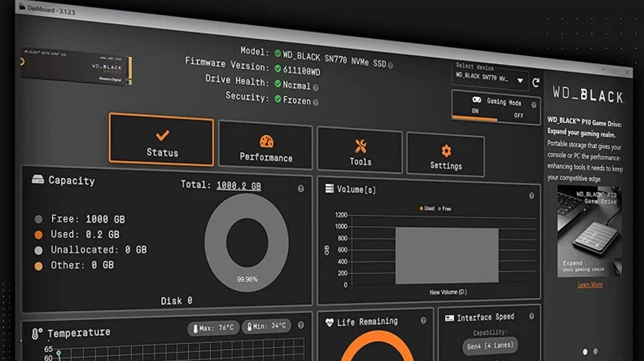Click the green check beside Model
The image size is (644, 361).
(x=278, y=54)
